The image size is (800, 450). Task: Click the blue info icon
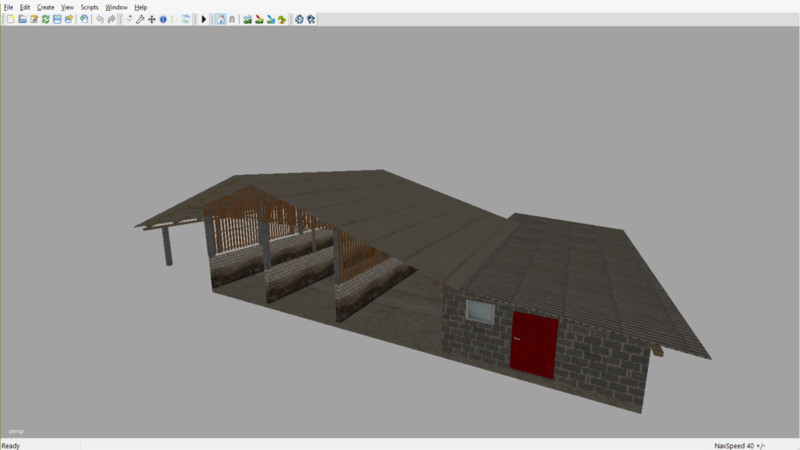163,19
